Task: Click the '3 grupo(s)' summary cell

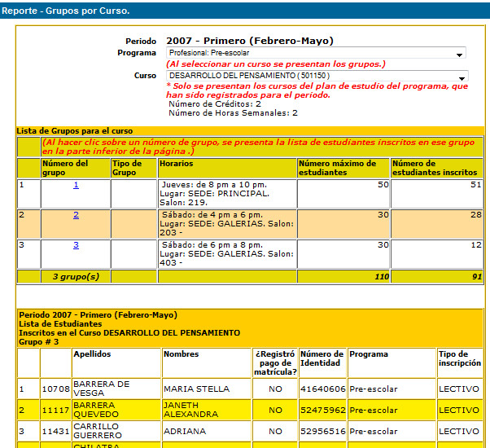Action: click(x=76, y=277)
